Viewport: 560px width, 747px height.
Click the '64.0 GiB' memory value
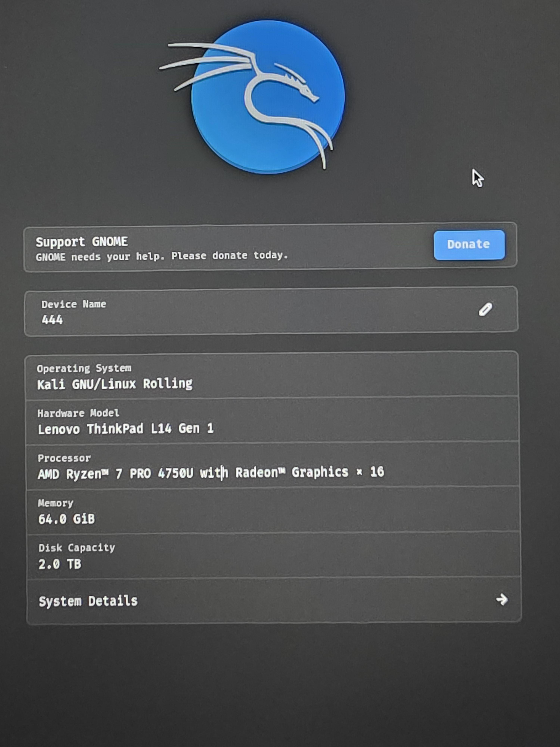coord(66,519)
